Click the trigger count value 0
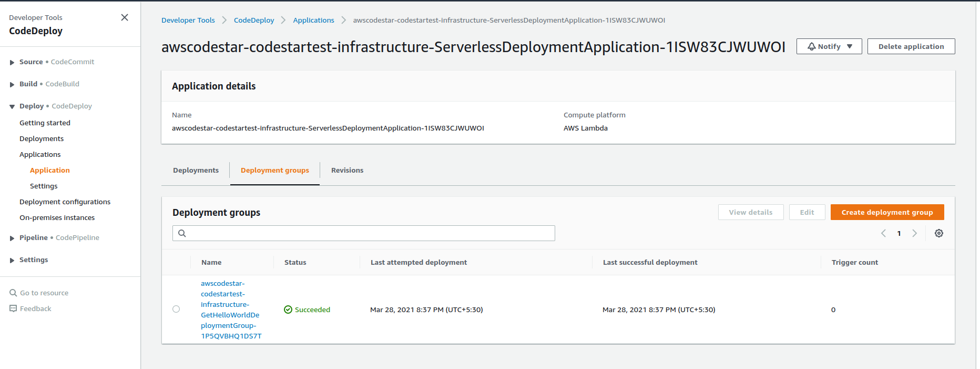Screen dimensions: 980x369 (x=833, y=310)
